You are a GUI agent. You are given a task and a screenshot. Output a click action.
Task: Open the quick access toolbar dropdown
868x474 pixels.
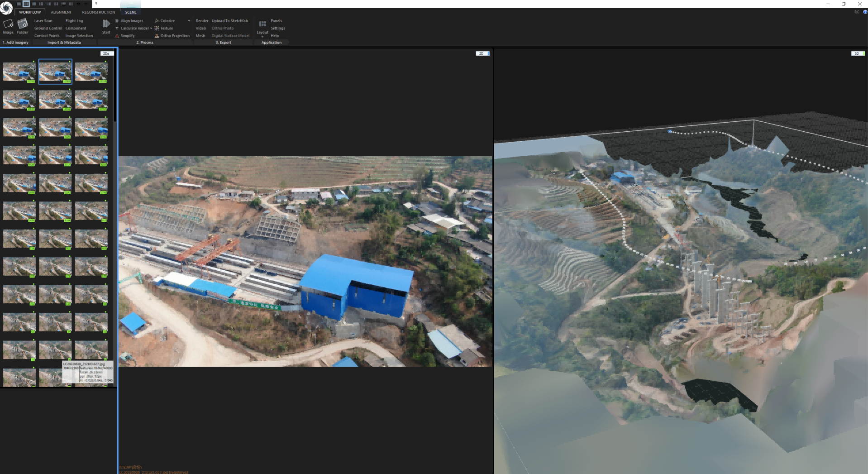point(96,4)
